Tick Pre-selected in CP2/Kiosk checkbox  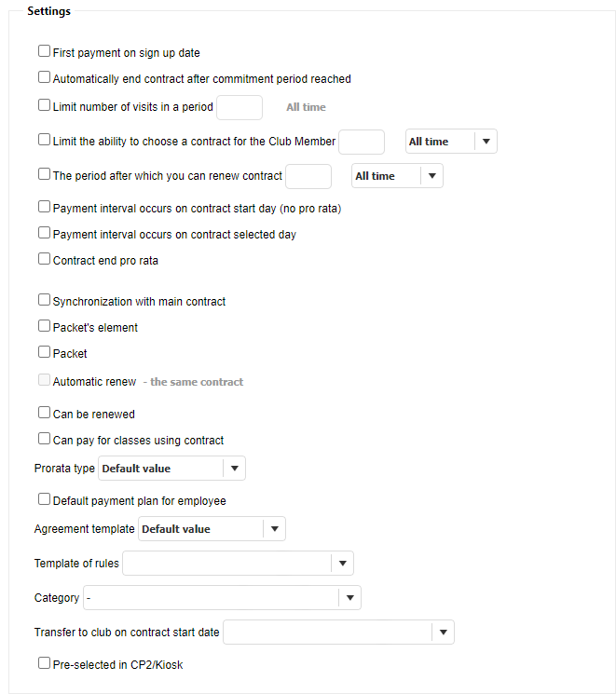pos(44,664)
